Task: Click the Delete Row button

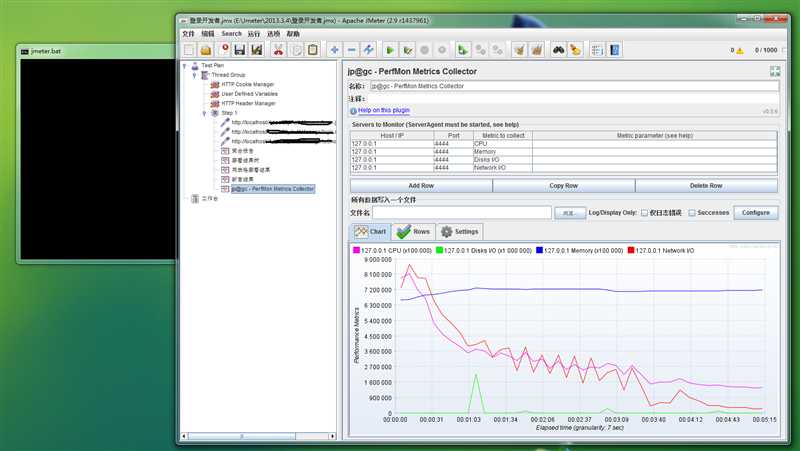Action: [x=706, y=186]
